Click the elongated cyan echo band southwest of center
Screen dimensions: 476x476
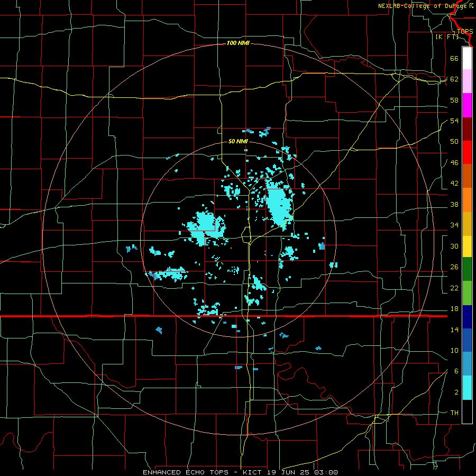point(167,273)
